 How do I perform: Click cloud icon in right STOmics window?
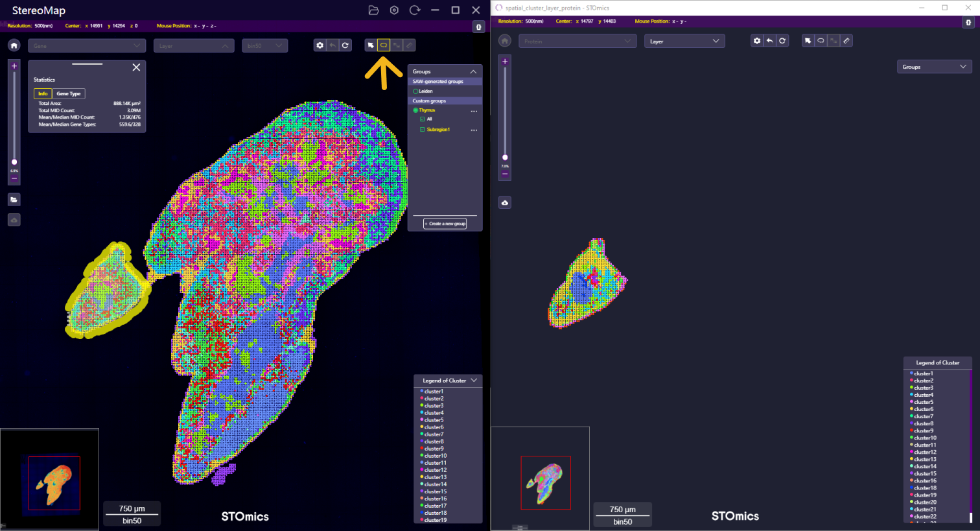point(505,203)
